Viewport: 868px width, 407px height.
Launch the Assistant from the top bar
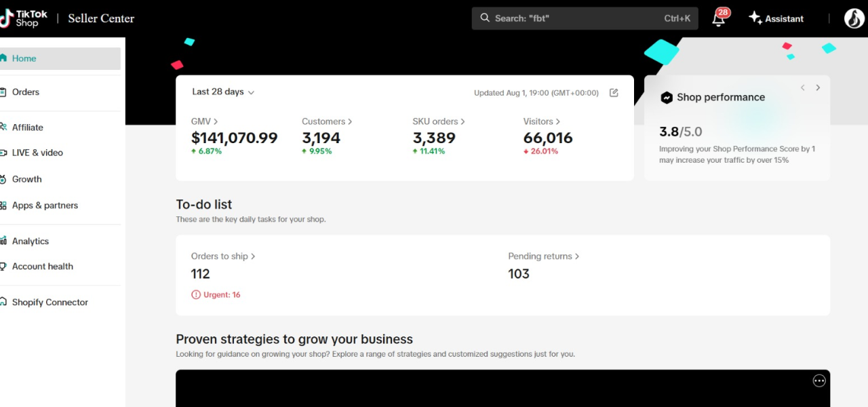coord(776,18)
